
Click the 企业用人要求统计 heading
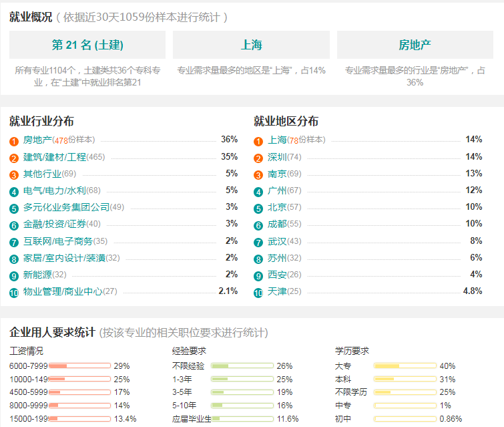[x=52, y=332]
